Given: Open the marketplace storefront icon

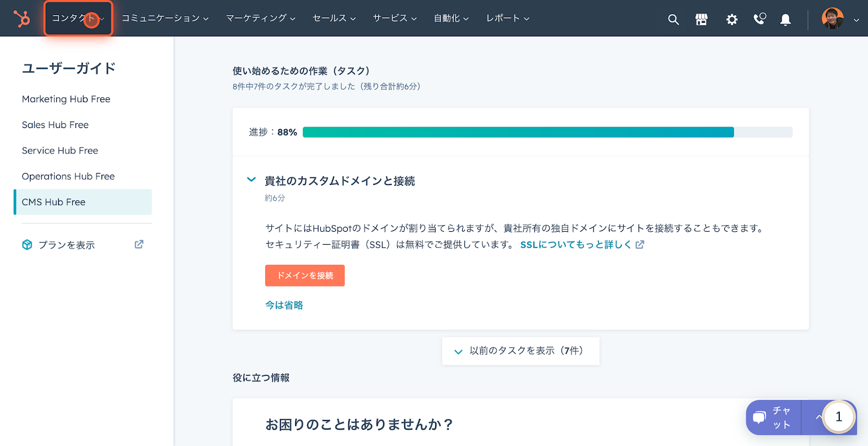Looking at the screenshot, I should tap(701, 20).
